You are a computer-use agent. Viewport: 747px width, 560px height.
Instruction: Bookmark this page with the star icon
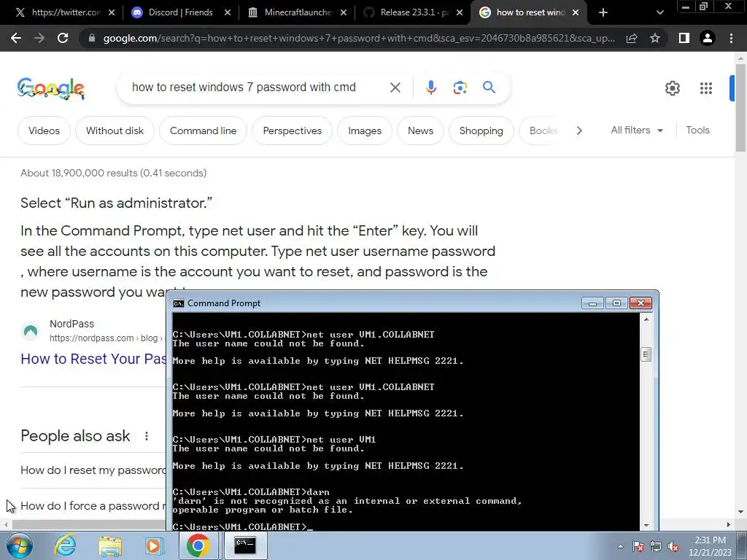(x=655, y=38)
